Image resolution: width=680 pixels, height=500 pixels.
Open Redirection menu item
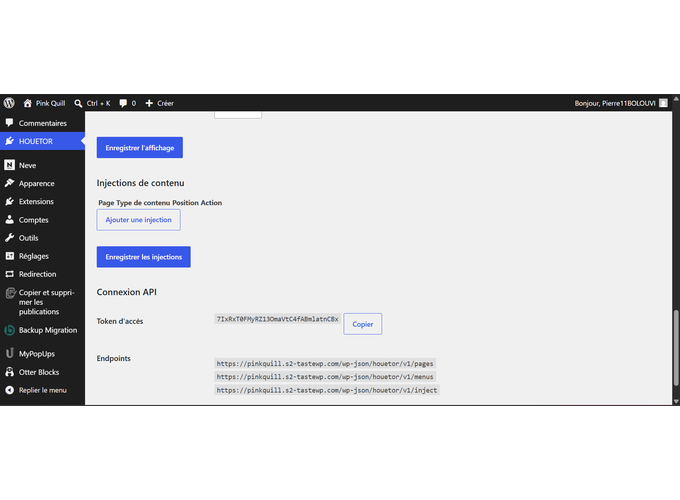[x=42, y=274]
